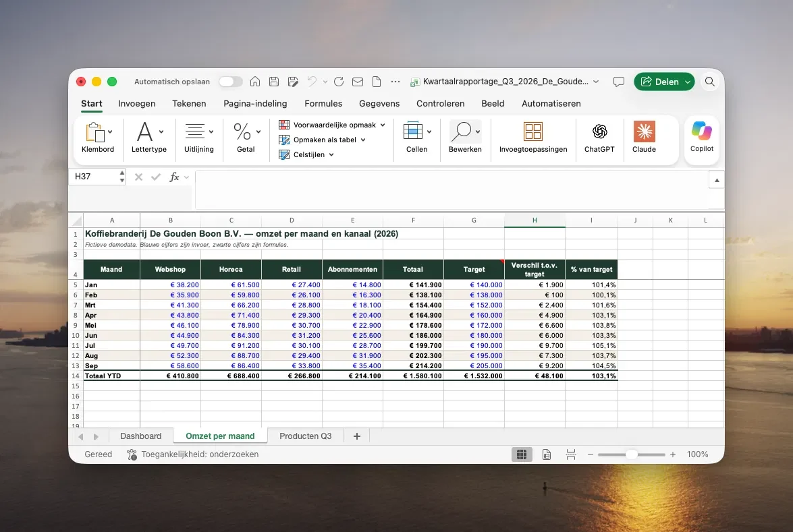Switch to the Start ribbon tab
The width and height of the screenshot is (793, 532).
[92, 104]
